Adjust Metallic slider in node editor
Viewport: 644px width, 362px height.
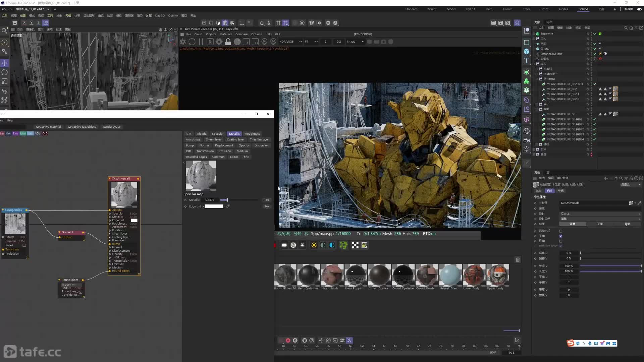click(x=239, y=200)
